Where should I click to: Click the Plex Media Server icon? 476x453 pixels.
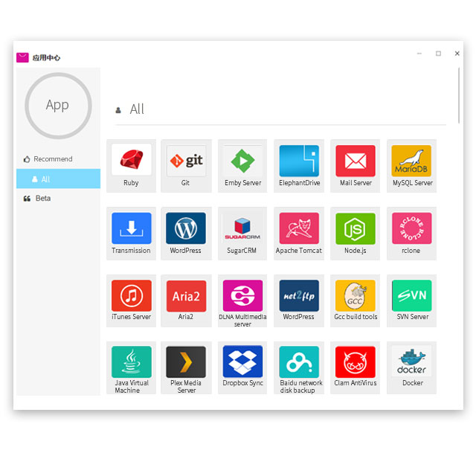(186, 362)
